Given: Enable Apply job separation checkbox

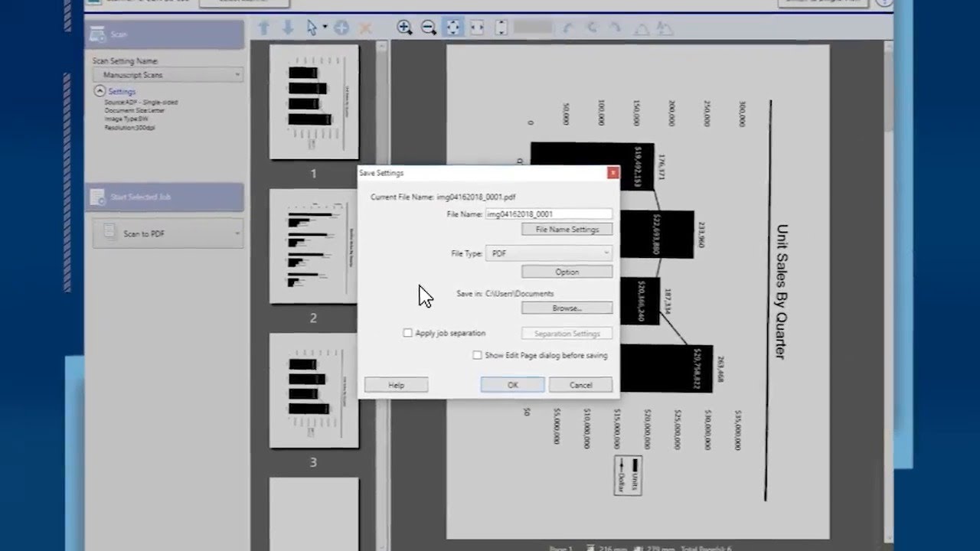Looking at the screenshot, I should 407,333.
